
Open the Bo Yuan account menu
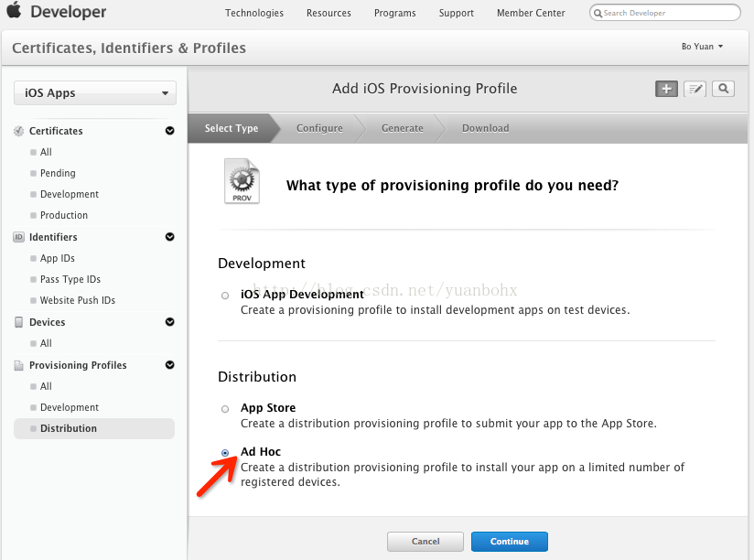coord(702,47)
